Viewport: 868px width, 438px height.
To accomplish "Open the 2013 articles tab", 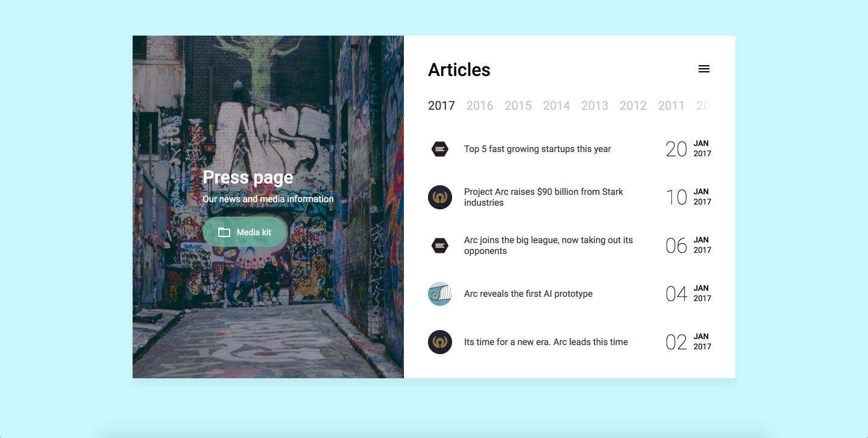I will click(x=594, y=106).
